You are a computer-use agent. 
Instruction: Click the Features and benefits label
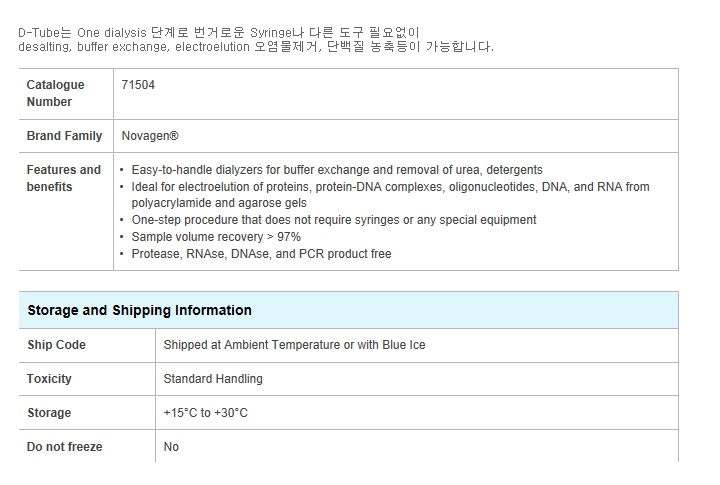63,178
